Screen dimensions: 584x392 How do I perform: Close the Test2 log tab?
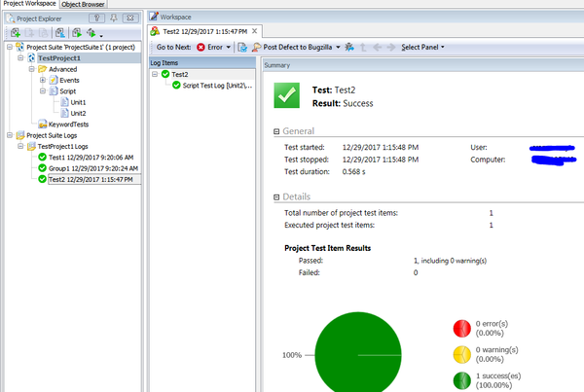coord(256,32)
